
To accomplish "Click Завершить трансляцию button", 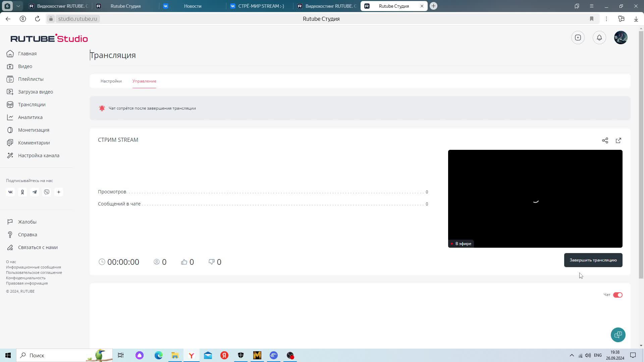I will (x=593, y=260).
